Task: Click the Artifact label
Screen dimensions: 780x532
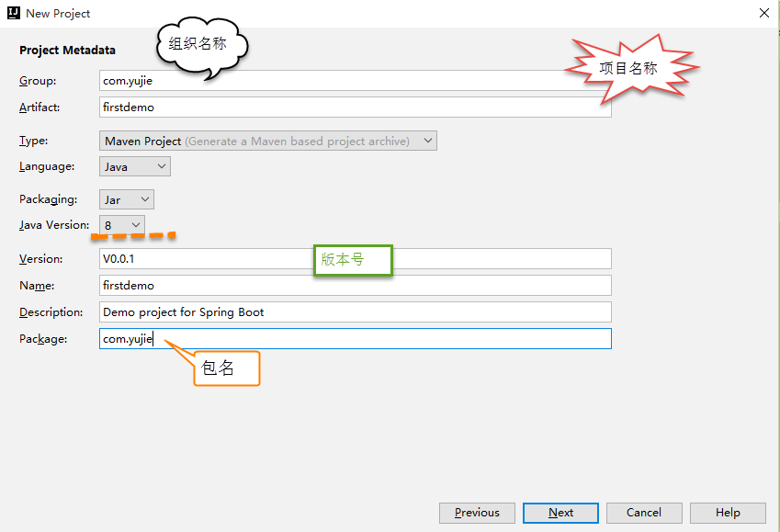Action: (x=40, y=107)
